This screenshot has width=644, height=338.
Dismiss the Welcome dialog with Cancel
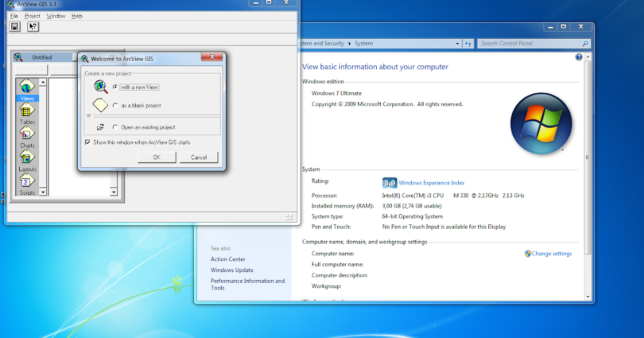click(199, 157)
